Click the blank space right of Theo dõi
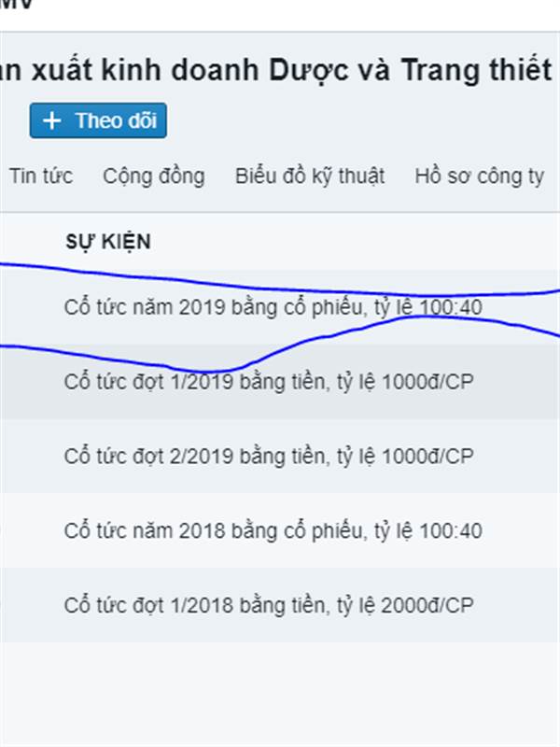This screenshot has width=560, height=747. point(362,120)
